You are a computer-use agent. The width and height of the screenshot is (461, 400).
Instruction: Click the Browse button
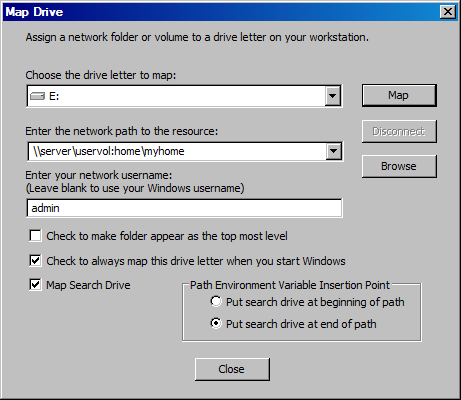[x=399, y=166]
